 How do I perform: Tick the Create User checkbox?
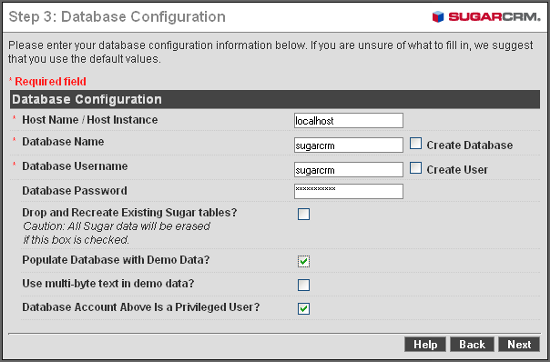(x=416, y=168)
